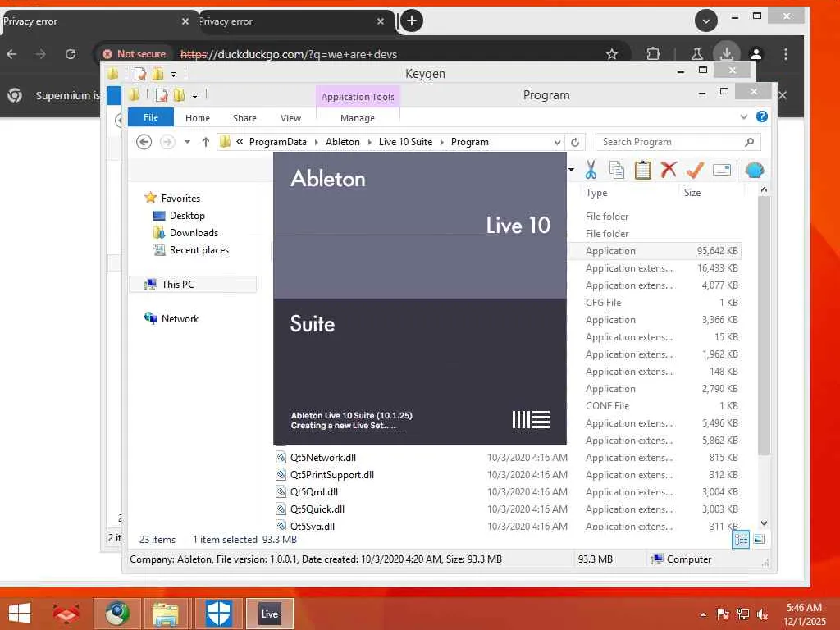Viewport: 840px width, 630px height.
Task: Open the Live app on the taskbar
Action: (269, 614)
